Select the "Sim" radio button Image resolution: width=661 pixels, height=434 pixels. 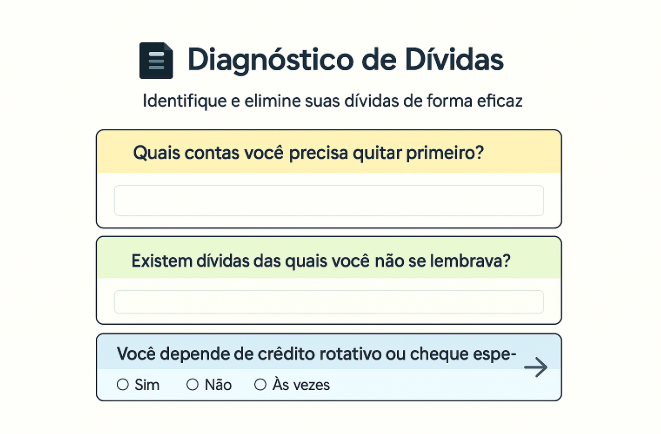pyautogui.click(x=123, y=384)
